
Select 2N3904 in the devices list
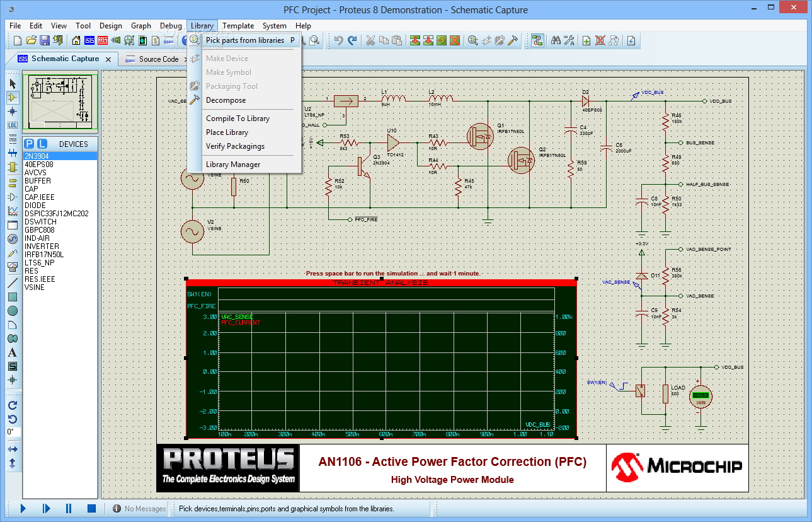[x=60, y=156]
